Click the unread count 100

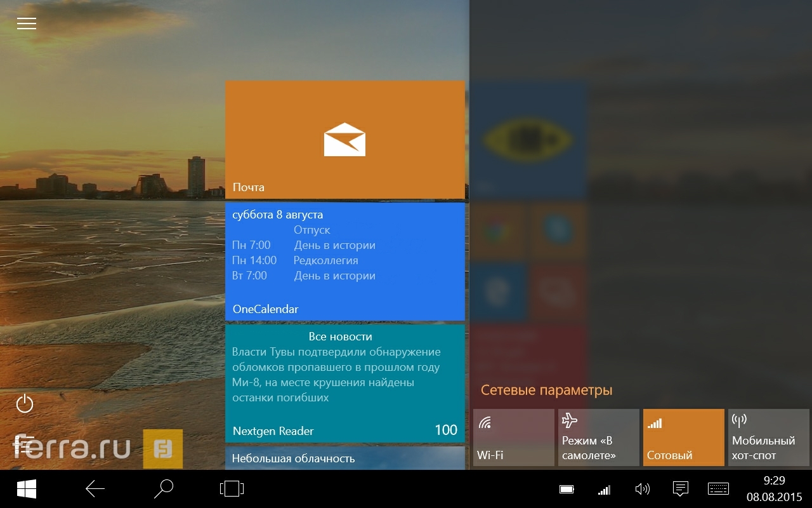coord(446,430)
